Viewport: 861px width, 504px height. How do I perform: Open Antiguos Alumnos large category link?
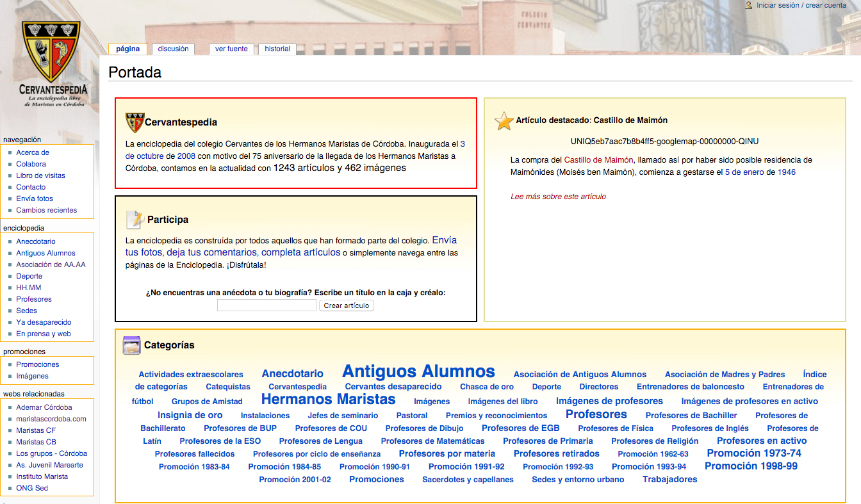(x=418, y=371)
